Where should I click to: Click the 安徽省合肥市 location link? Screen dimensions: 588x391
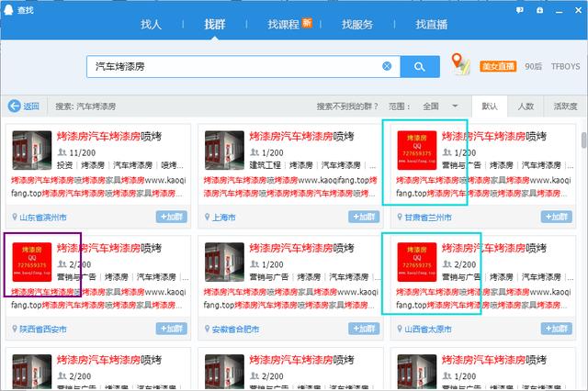(235, 330)
